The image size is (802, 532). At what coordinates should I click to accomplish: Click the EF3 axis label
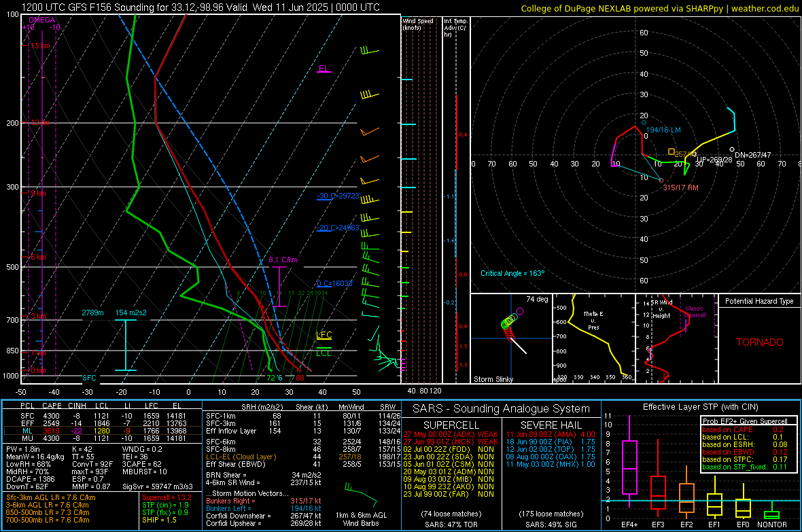click(658, 525)
